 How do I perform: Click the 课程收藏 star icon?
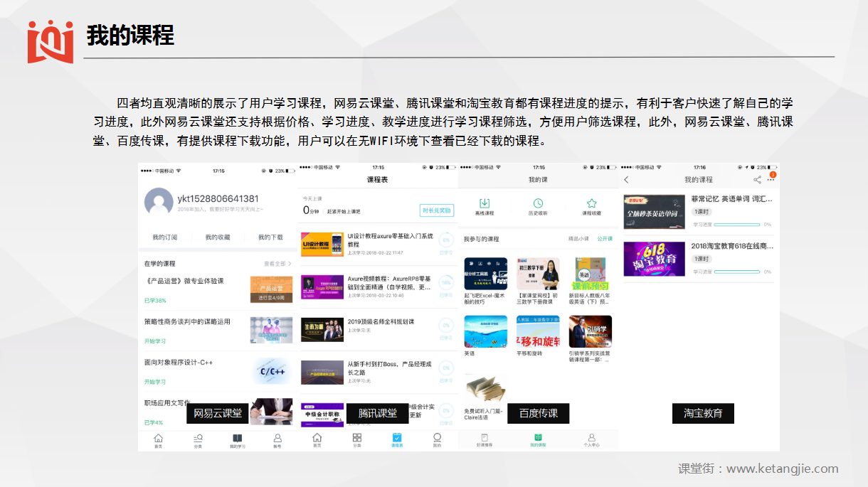point(591,203)
